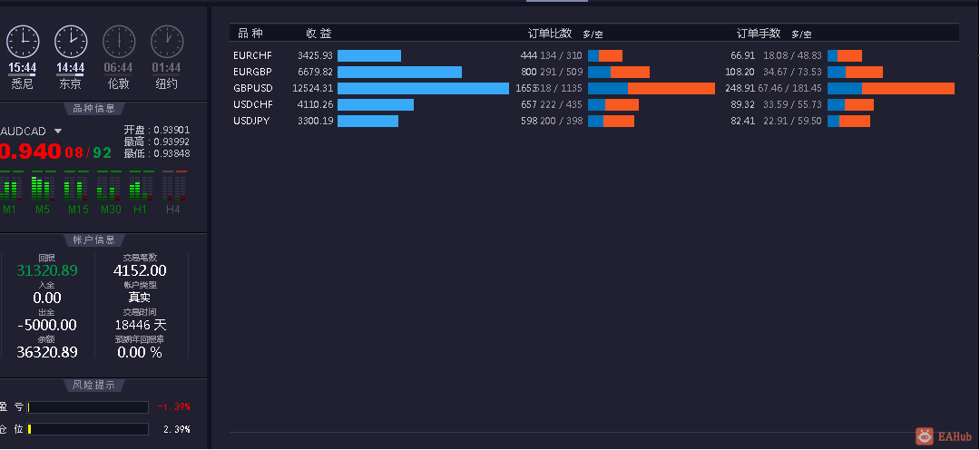The image size is (980, 450).
Task: Click the 最低 value 0.93848
Action: point(171,153)
